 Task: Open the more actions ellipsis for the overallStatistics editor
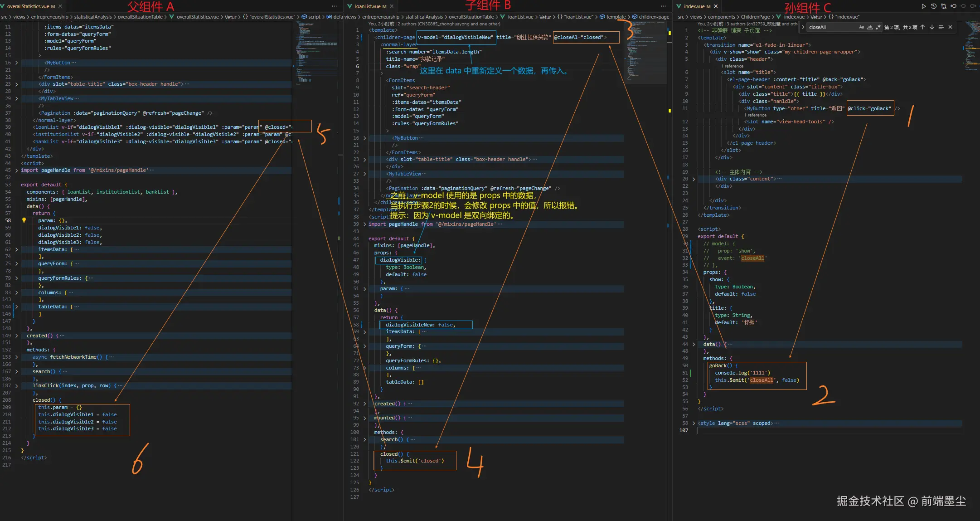[x=334, y=6]
